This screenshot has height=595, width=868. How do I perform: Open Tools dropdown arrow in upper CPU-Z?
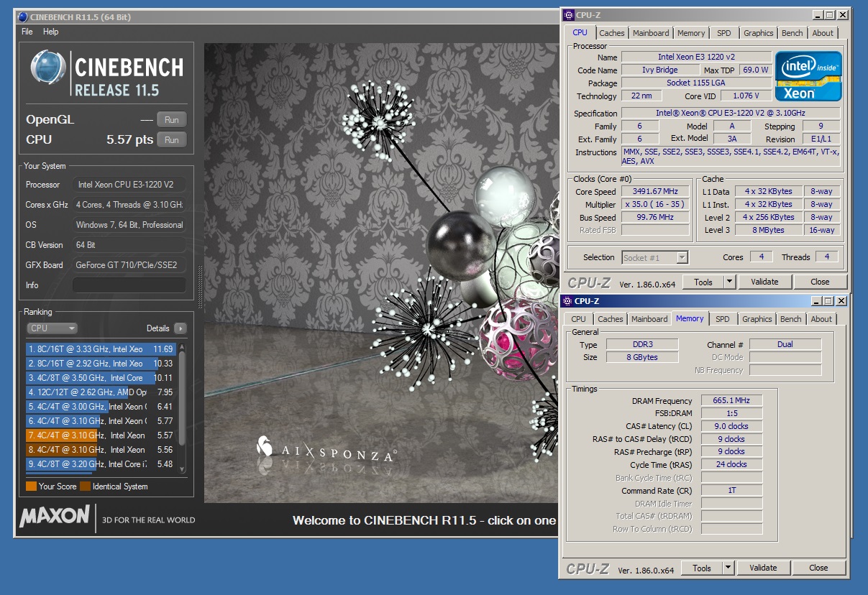click(730, 282)
